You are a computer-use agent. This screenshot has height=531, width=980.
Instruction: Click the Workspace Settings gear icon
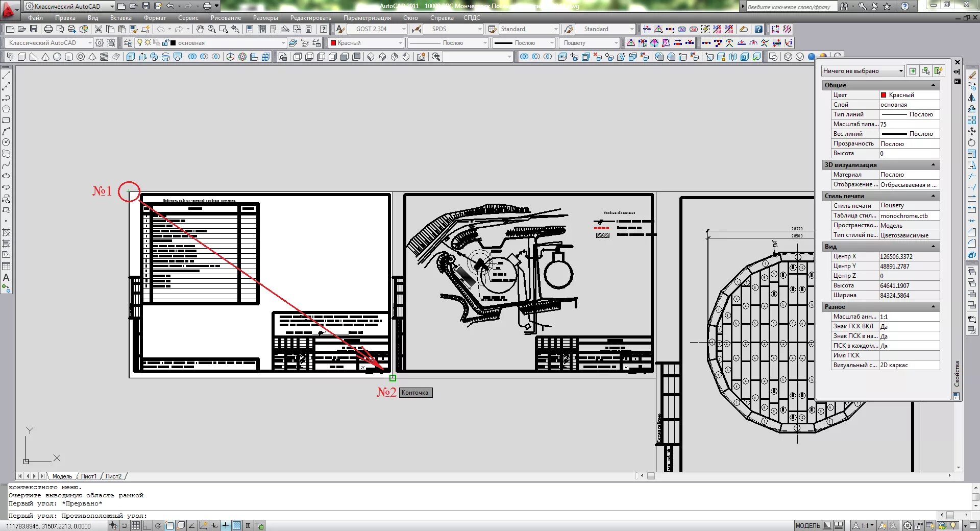tap(100, 43)
